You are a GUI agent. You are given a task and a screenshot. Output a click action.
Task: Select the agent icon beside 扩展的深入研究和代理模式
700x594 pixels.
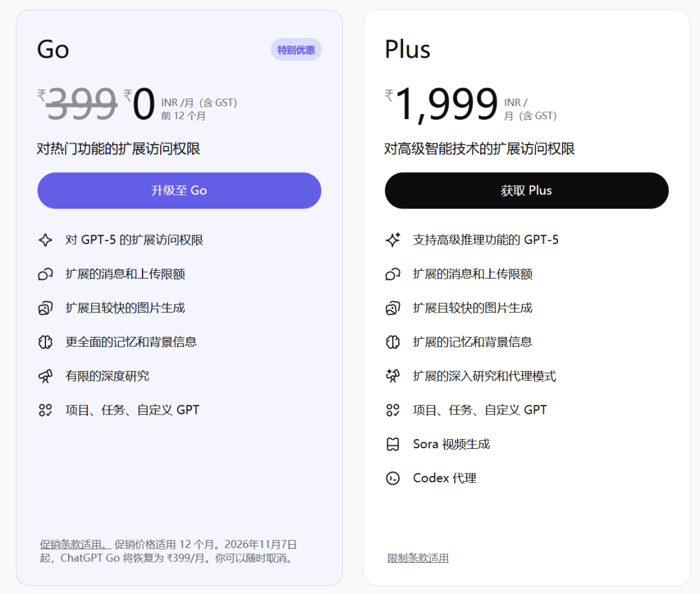(393, 376)
